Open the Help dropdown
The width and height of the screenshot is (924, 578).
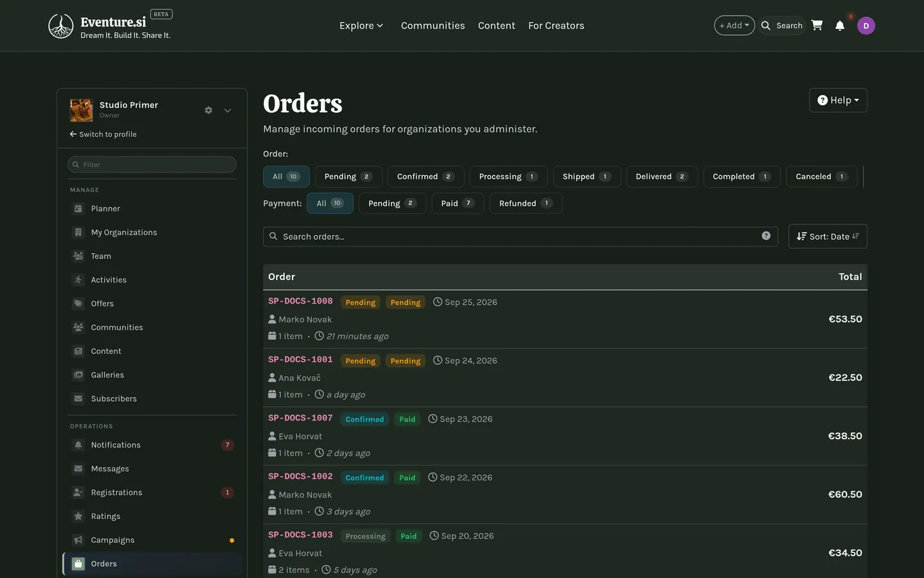[x=838, y=100]
